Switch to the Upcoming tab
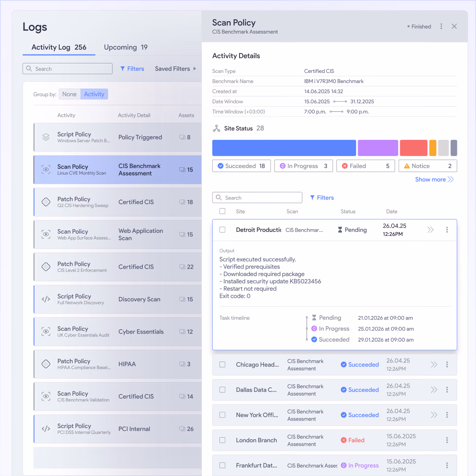 pyautogui.click(x=126, y=47)
